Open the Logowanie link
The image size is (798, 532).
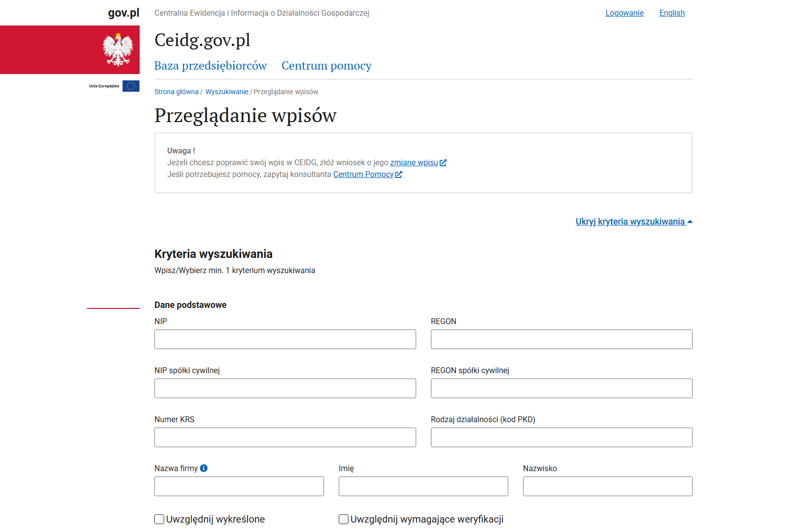pyautogui.click(x=624, y=13)
